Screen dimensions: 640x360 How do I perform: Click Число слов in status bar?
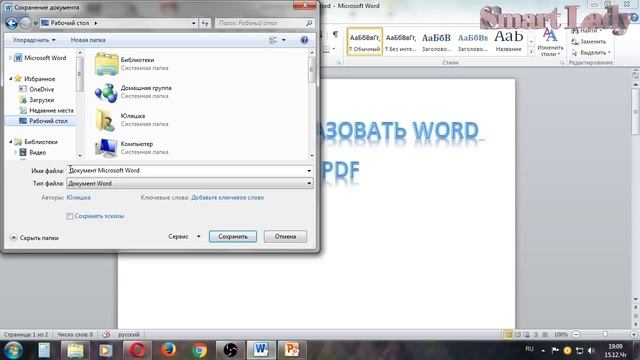(x=75, y=334)
